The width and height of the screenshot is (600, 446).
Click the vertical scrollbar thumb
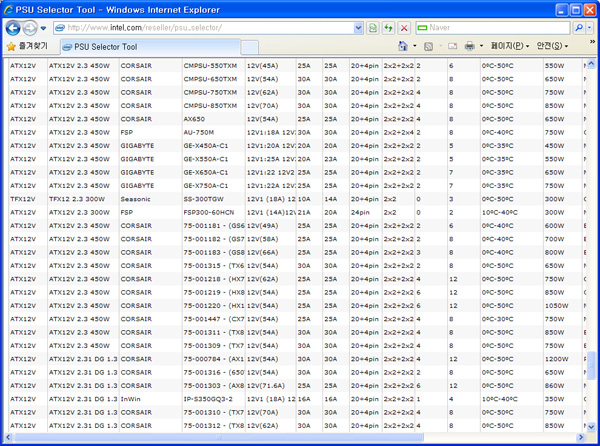pos(591,365)
